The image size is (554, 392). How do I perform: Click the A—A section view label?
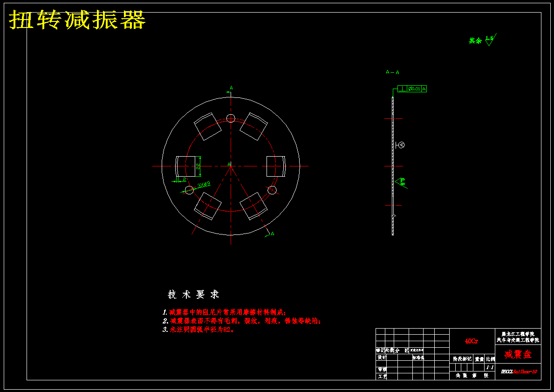tap(392, 72)
